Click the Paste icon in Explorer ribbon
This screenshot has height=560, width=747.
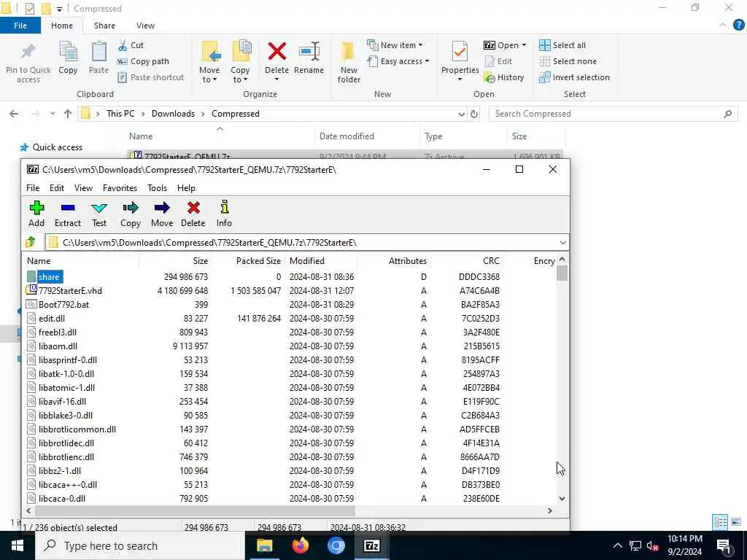point(98,58)
